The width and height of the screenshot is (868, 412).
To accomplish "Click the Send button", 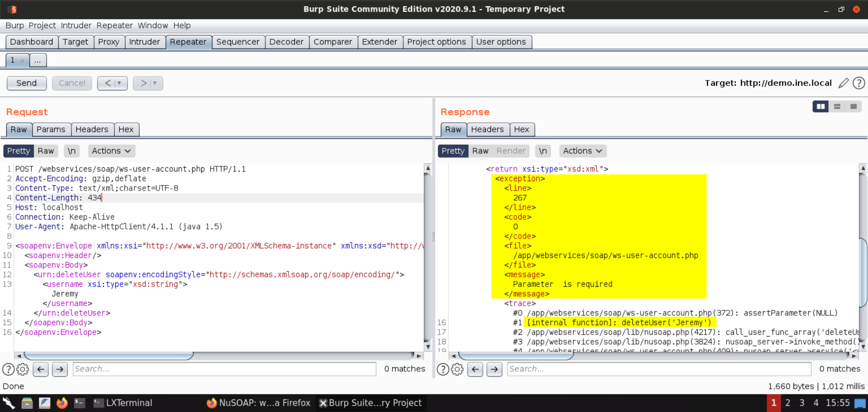I will (27, 83).
